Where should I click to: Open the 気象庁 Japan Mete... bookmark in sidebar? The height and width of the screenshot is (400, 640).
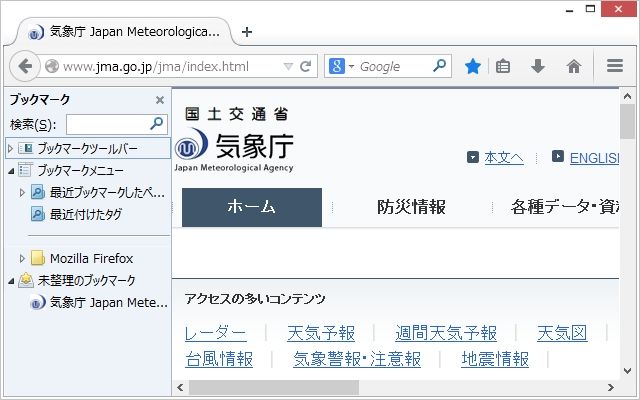tap(108, 302)
